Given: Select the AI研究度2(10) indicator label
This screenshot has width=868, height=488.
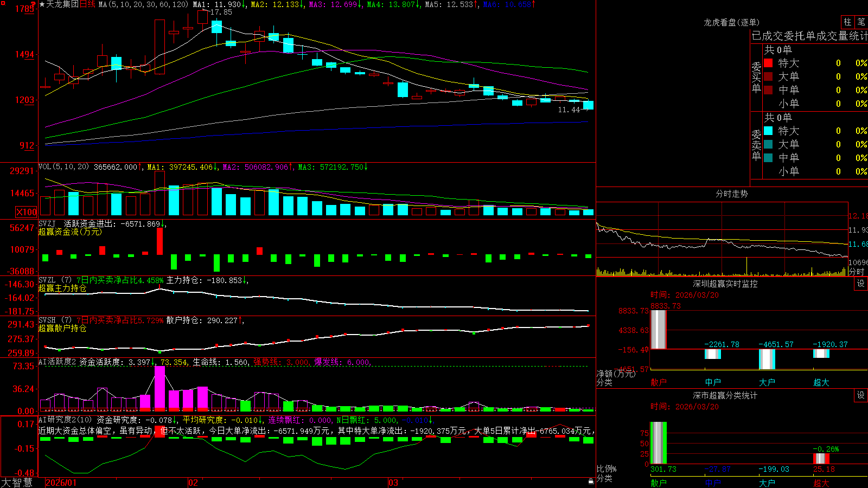Looking at the screenshot, I should click(x=65, y=420).
